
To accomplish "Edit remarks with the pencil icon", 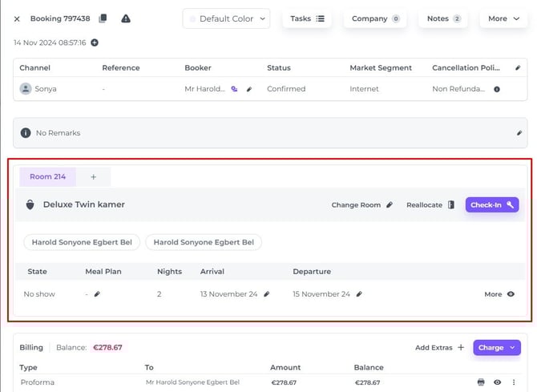I will [519, 133].
